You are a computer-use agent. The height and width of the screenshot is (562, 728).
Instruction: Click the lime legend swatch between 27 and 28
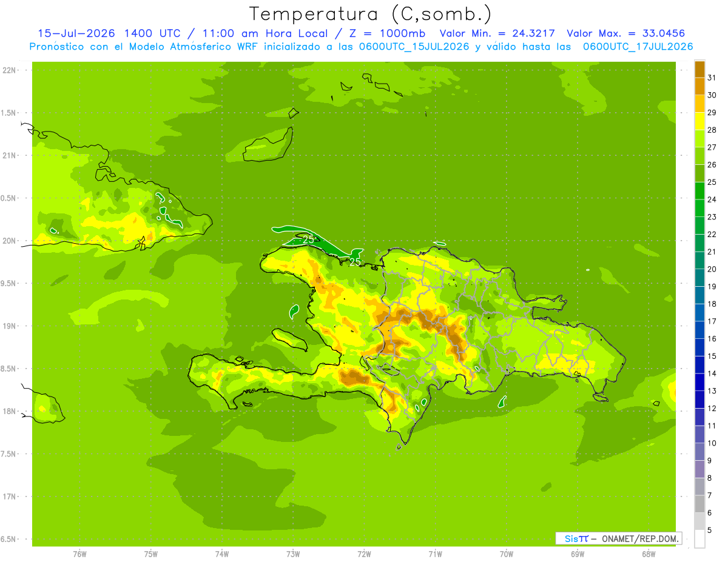pos(699,139)
